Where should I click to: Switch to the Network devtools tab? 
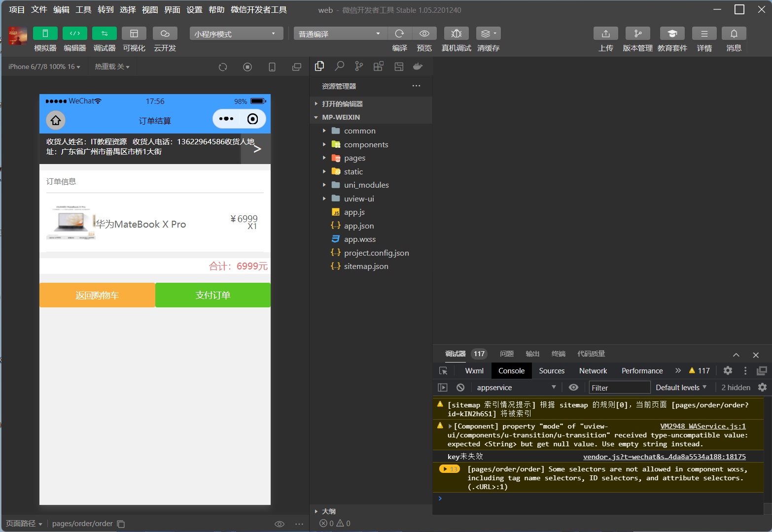tap(593, 371)
